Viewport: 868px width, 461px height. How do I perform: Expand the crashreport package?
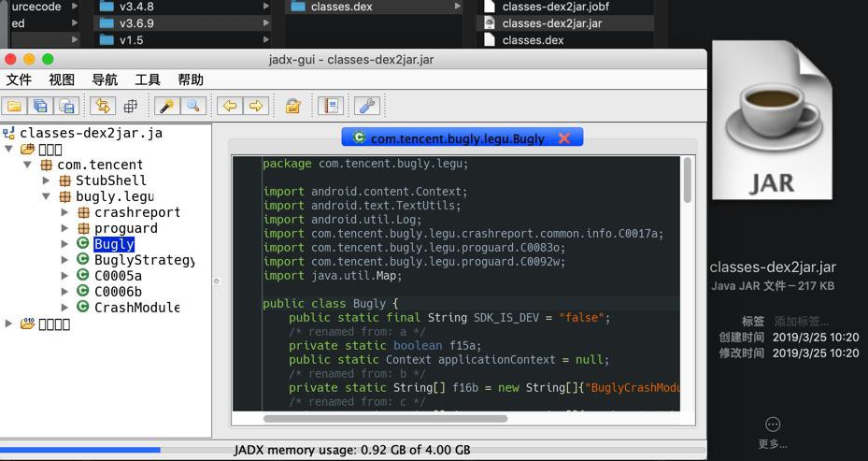click(x=64, y=212)
